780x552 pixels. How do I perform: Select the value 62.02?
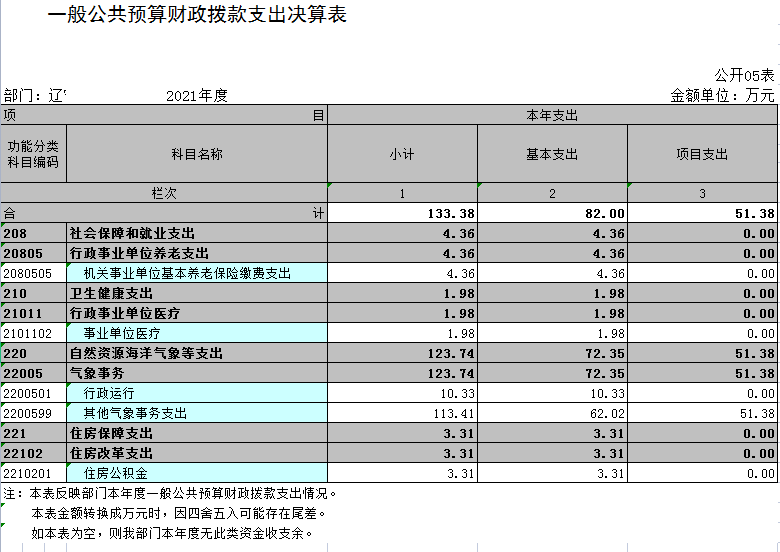pos(552,413)
